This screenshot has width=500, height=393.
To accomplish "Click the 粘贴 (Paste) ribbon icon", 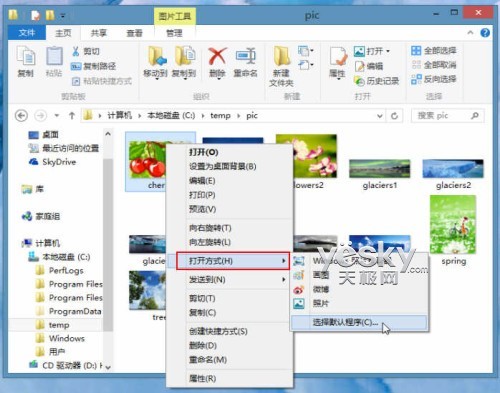I will click(x=54, y=62).
